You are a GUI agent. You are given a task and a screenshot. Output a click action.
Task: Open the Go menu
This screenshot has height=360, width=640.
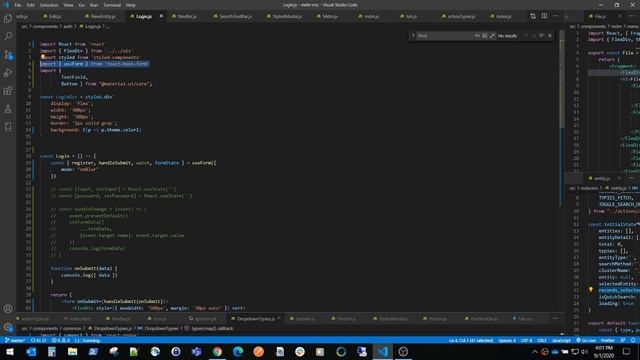pyautogui.click(x=82, y=5)
